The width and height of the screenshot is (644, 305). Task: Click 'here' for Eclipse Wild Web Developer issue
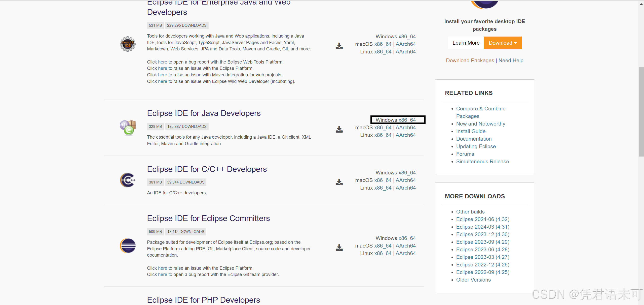(x=163, y=81)
